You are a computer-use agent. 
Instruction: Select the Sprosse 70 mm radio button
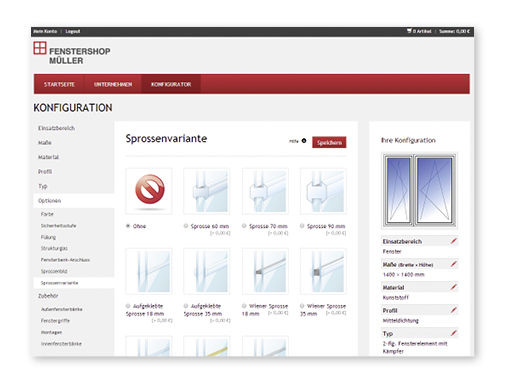tap(244, 226)
